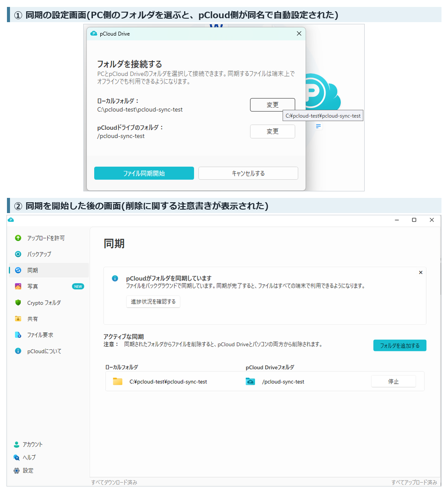Open ファイル要求 in the sidebar
448x493 pixels.
pos(49,335)
